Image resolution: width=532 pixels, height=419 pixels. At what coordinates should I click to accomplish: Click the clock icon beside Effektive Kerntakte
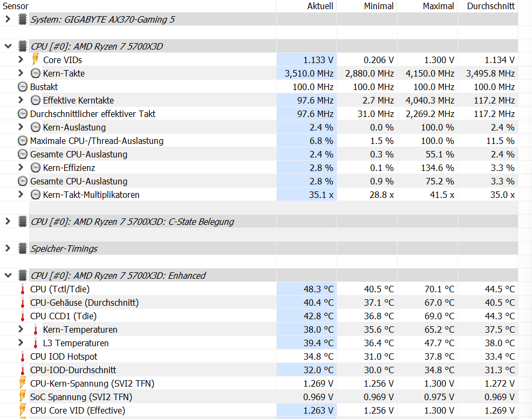click(x=35, y=100)
